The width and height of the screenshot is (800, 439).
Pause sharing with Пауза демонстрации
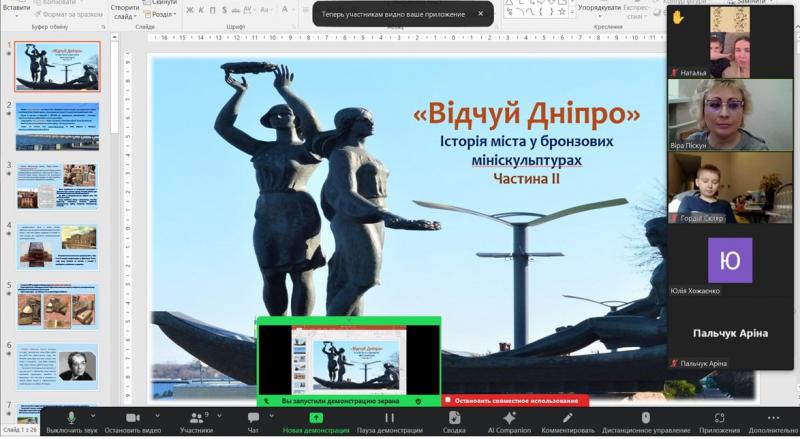click(x=389, y=418)
